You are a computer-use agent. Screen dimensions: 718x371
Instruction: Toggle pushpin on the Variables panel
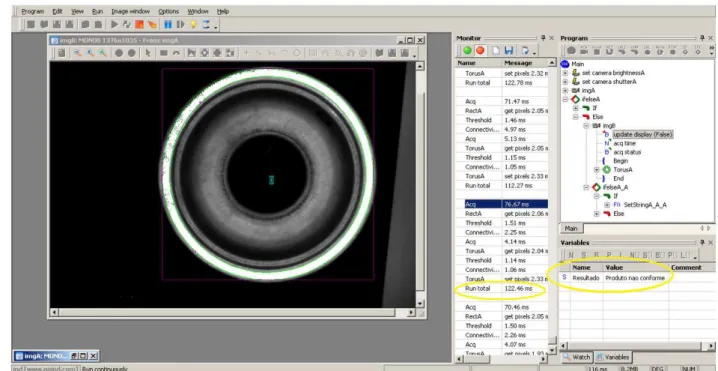(702, 242)
